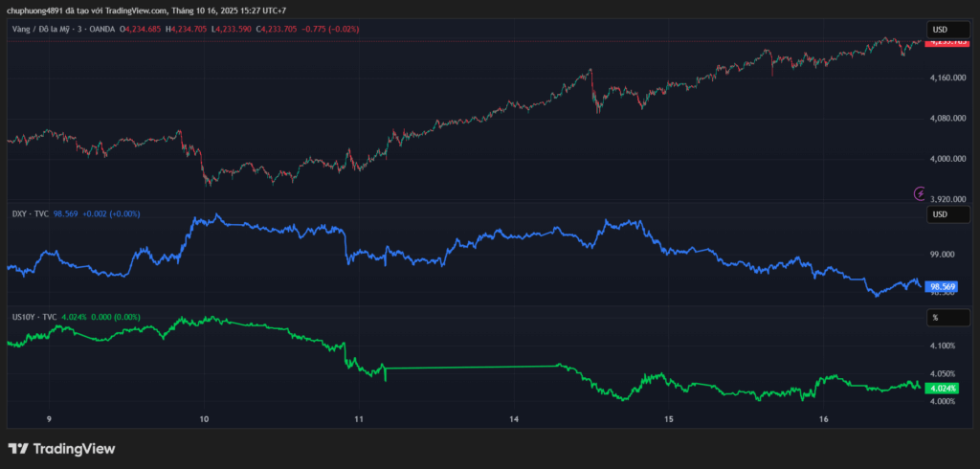Select the DXY · TVC legend label
Screen dimensions: 980x469
click(x=30, y=213)
